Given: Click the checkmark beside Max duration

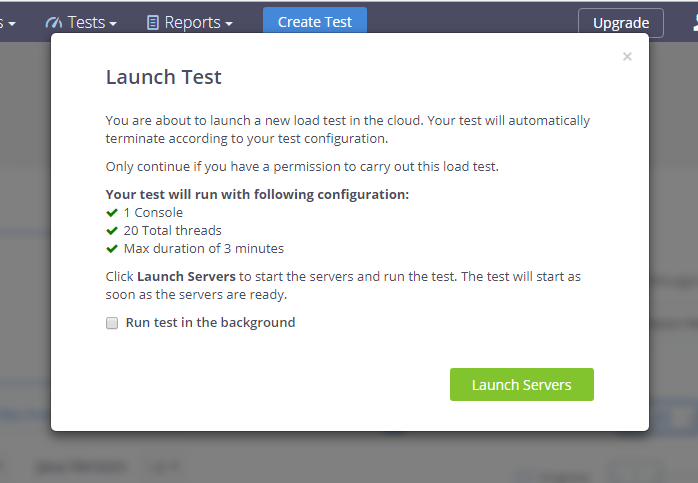Looking at the screenshot, I should coord(112,248).
